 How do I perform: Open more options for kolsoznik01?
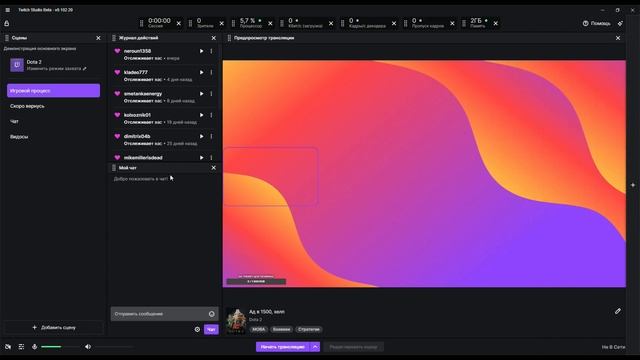pyautogui.click(x=211, y=115)
